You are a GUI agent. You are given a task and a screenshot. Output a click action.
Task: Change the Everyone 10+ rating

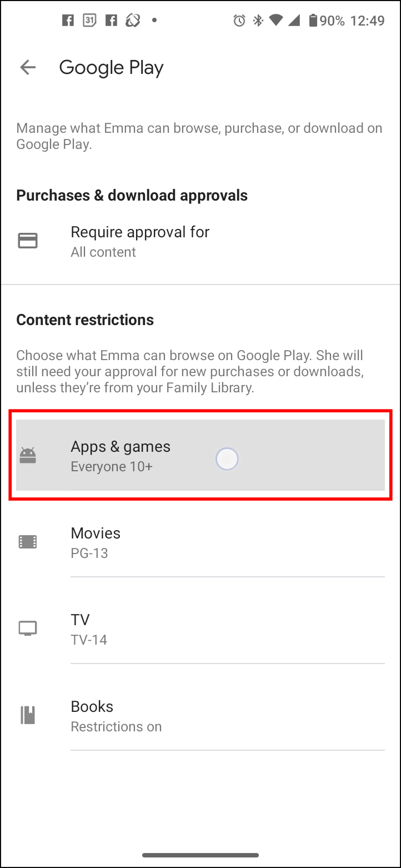112,467
